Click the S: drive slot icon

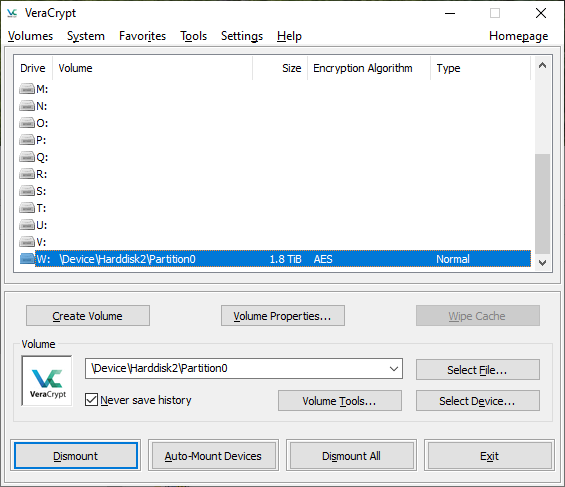point(27,191)
